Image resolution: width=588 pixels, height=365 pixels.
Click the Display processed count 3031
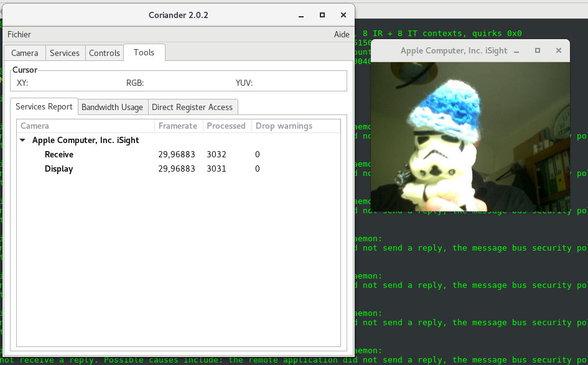point(217,169)
